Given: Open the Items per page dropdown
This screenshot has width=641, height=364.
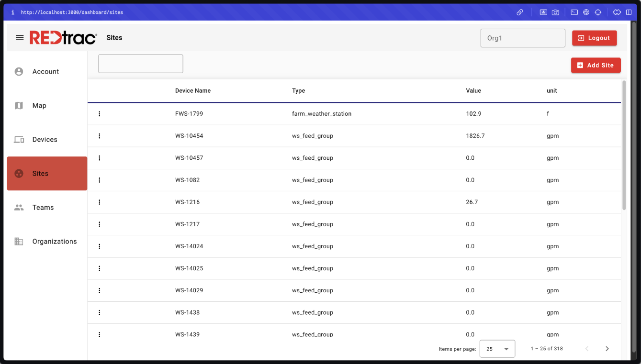Looking at the screenshot, I should click(497, 349).
